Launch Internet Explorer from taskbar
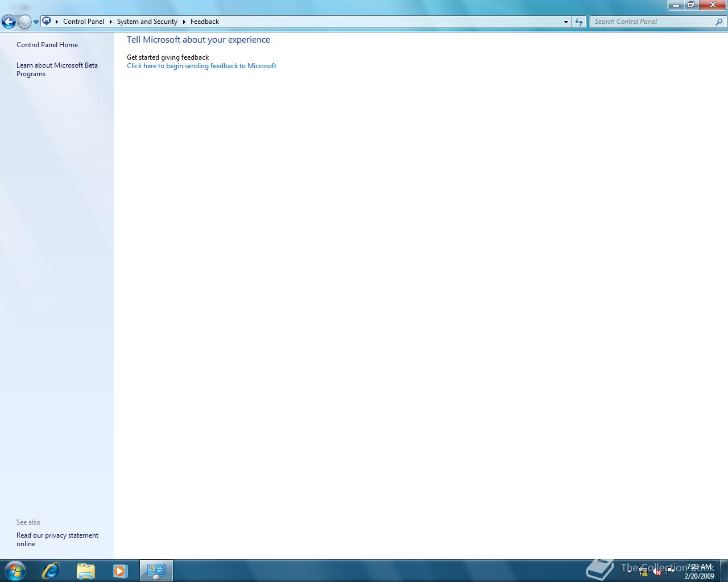The height and width of the screenshot is (582, 728). point(51,571)
